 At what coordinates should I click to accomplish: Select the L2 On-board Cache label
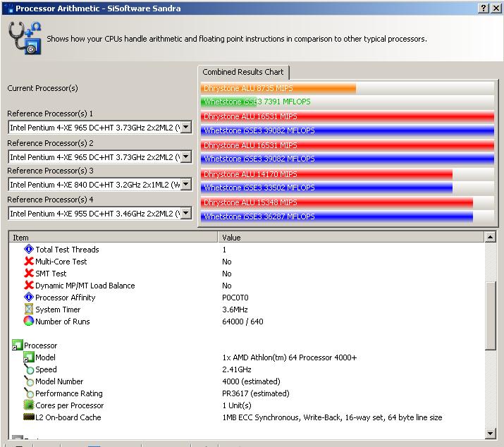[x=68, y=417]
